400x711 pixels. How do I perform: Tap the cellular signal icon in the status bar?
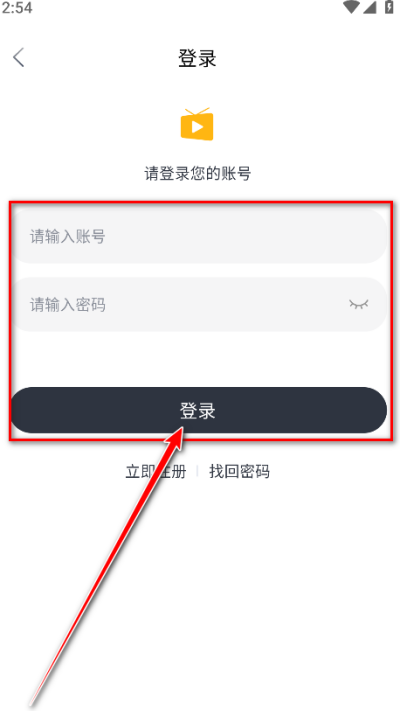[370, 7]
